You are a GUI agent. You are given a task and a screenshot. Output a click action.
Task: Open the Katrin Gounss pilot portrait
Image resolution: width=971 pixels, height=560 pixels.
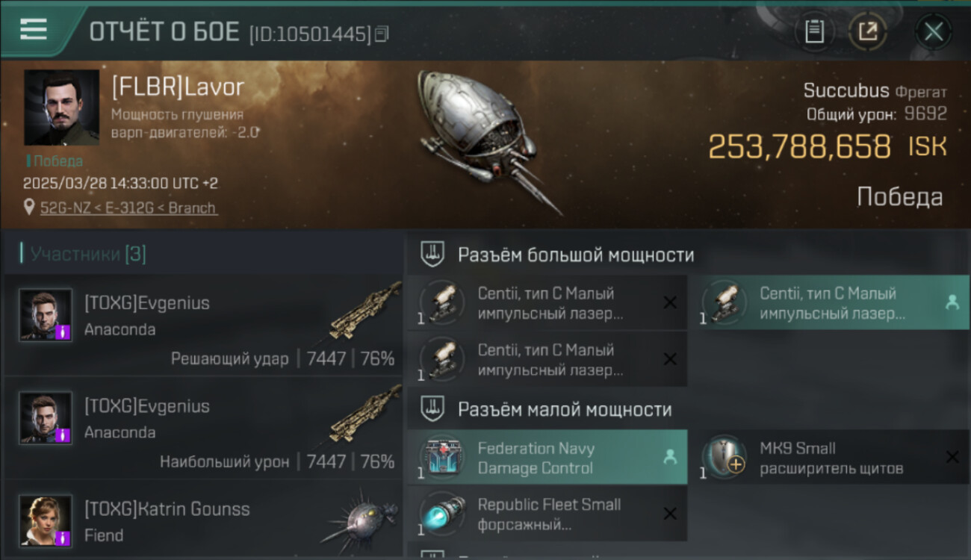[46, 520]
